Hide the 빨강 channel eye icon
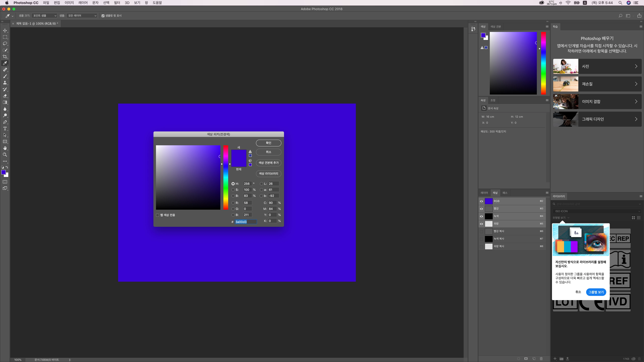The height and width of the screenshot is (362, 644). [x=481, y=209]
